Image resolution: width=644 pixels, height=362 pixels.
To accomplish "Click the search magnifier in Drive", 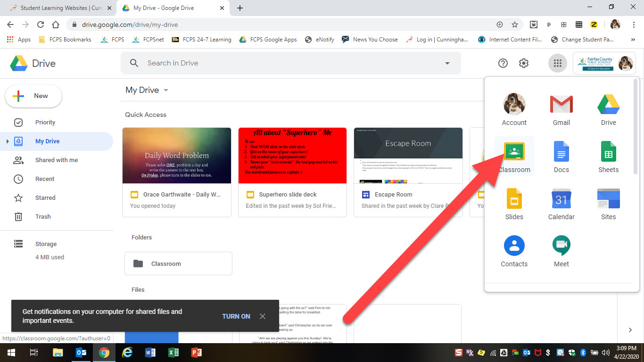I will coord(134,63).
